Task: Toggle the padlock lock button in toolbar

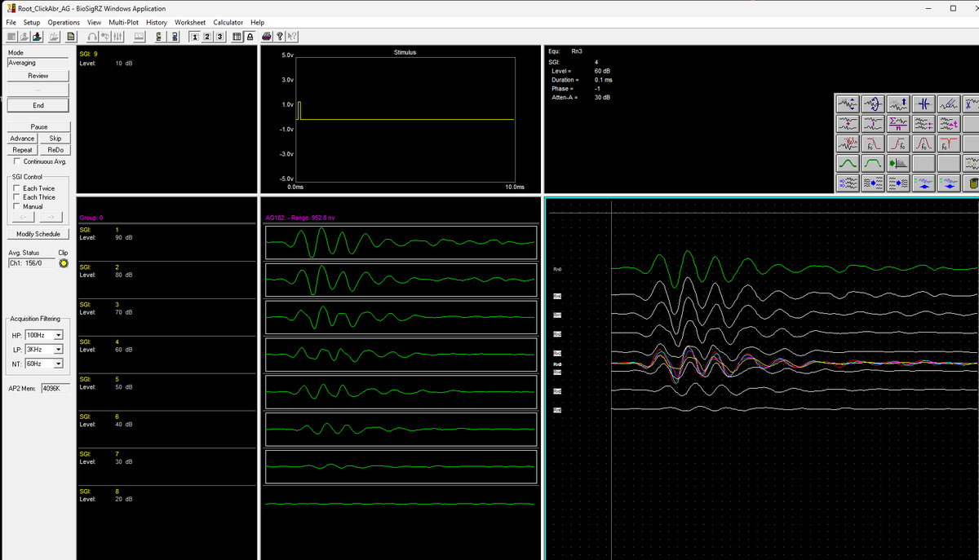Action: [x=250, y=37]
